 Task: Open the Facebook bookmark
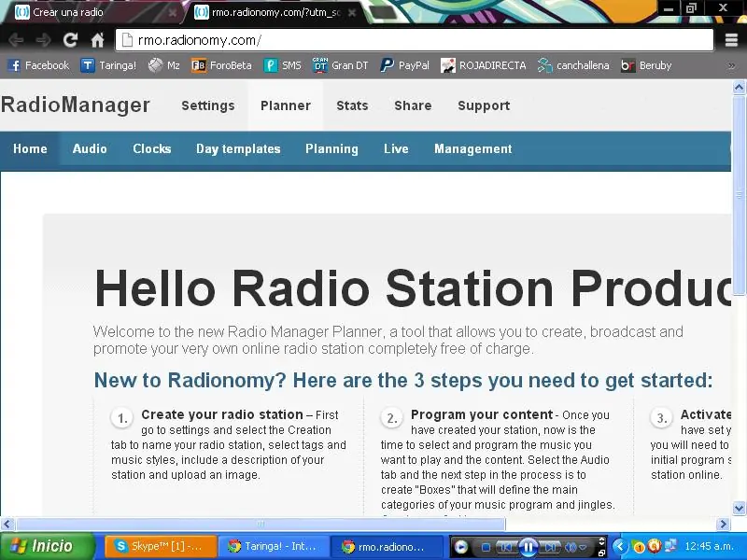click(x=39, y=65)
